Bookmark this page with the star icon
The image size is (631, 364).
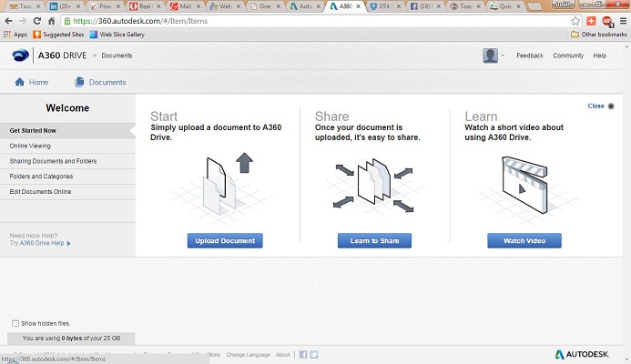pyautogui.click(x=575, y=21)
